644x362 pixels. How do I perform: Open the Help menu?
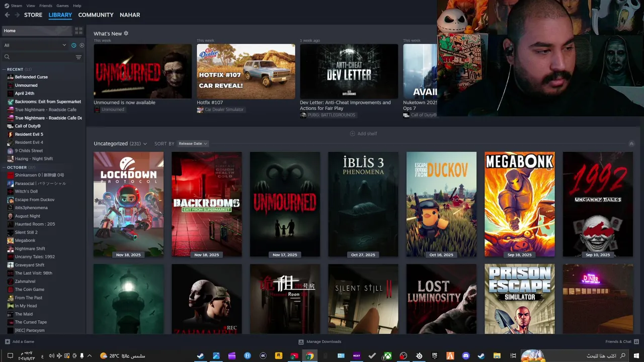point(77,6)
